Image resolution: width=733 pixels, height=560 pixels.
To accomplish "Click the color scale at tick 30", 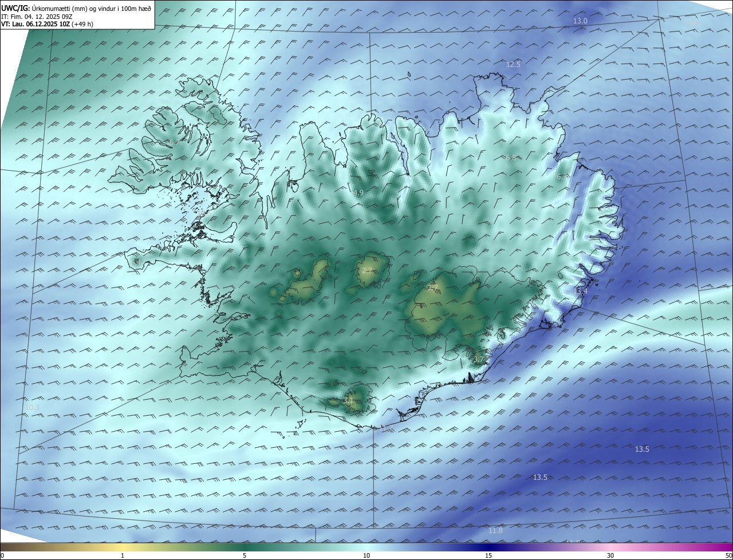I will point(610,555).
